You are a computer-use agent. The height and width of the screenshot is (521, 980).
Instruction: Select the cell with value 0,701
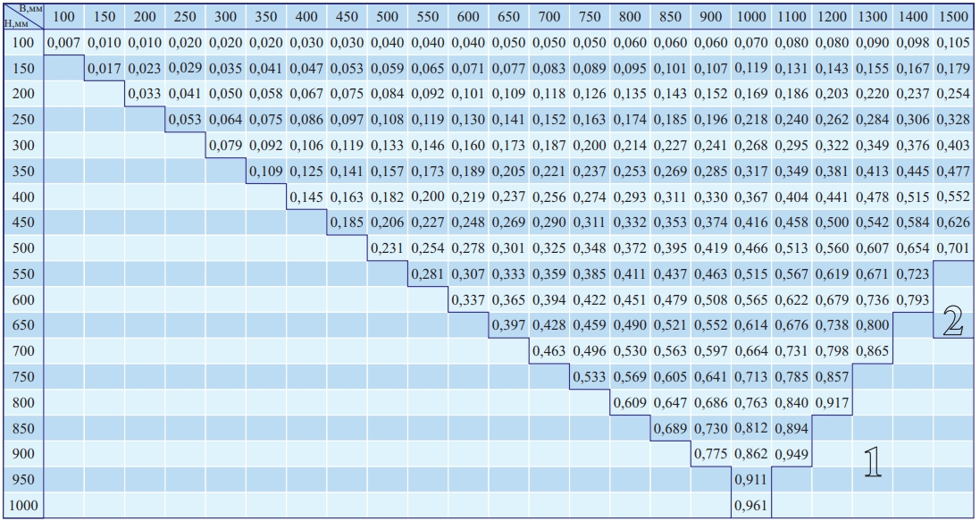point(953,248)
